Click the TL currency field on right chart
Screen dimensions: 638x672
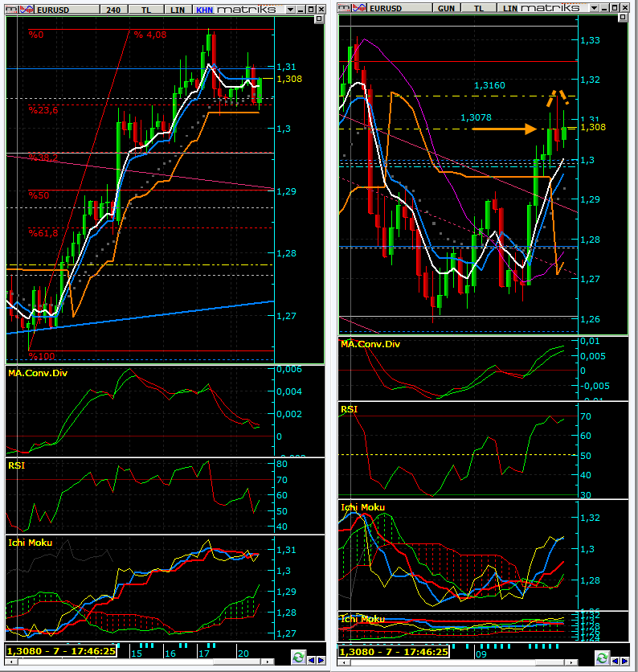coord(478,8)
